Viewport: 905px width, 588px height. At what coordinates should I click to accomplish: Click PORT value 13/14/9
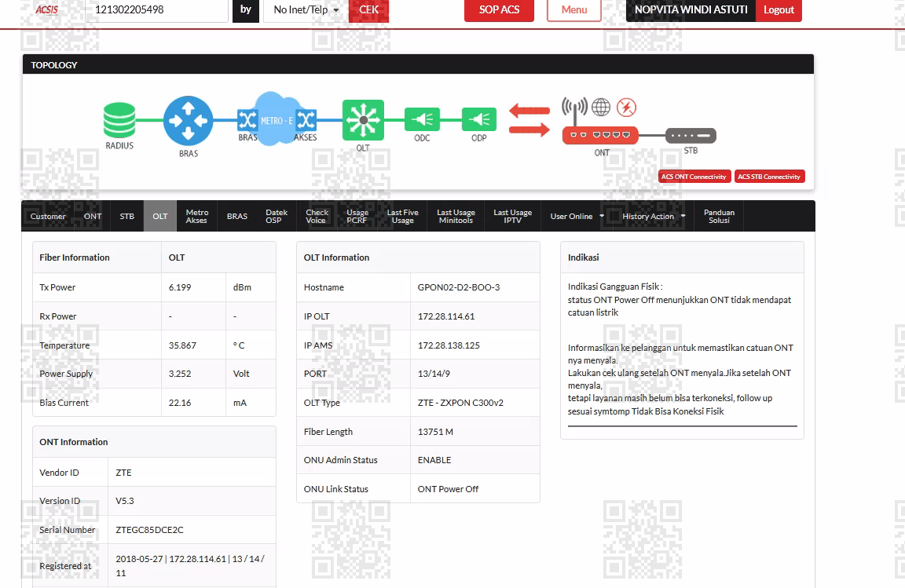point(434,374)
